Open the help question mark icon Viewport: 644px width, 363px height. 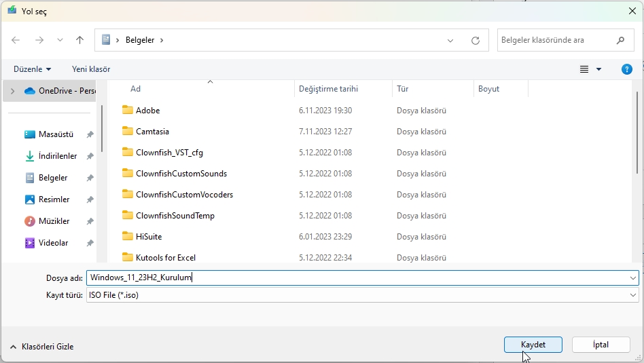click(627, 69)
